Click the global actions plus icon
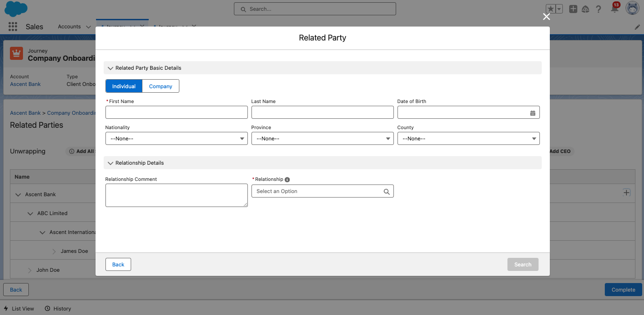Screen dimensions: 644x315 tap(573, 9)
